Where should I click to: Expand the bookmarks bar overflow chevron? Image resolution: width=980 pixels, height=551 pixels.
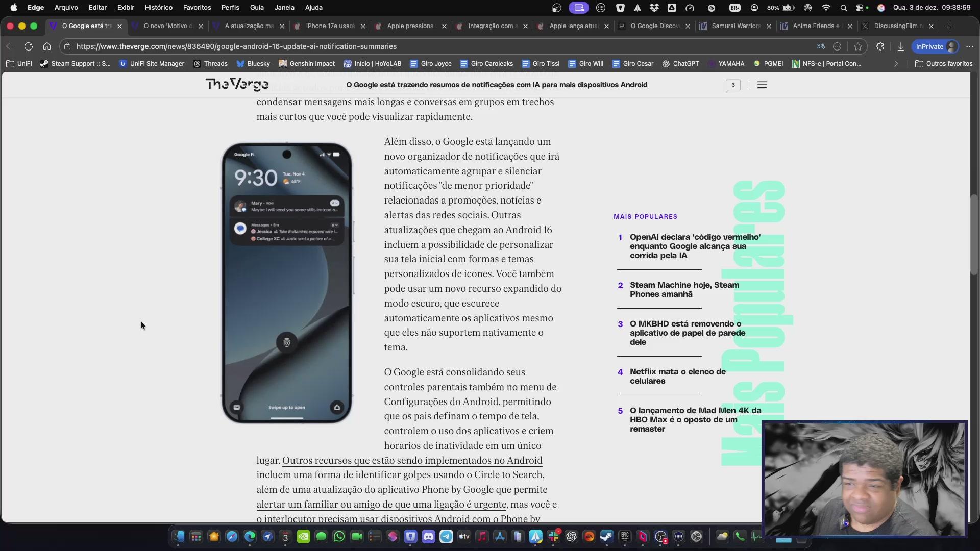click(x=896, y=64)
